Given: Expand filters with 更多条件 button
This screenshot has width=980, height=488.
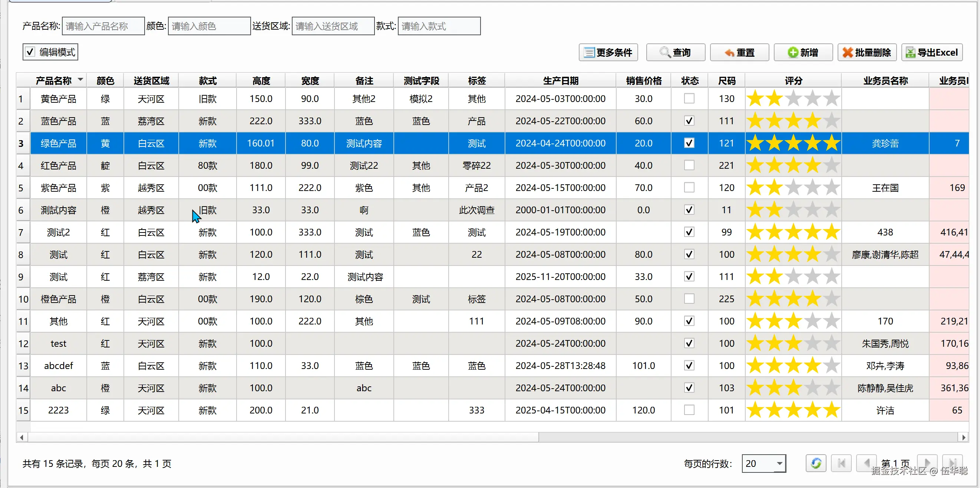Looking at the screenshot, I should 608,53.
